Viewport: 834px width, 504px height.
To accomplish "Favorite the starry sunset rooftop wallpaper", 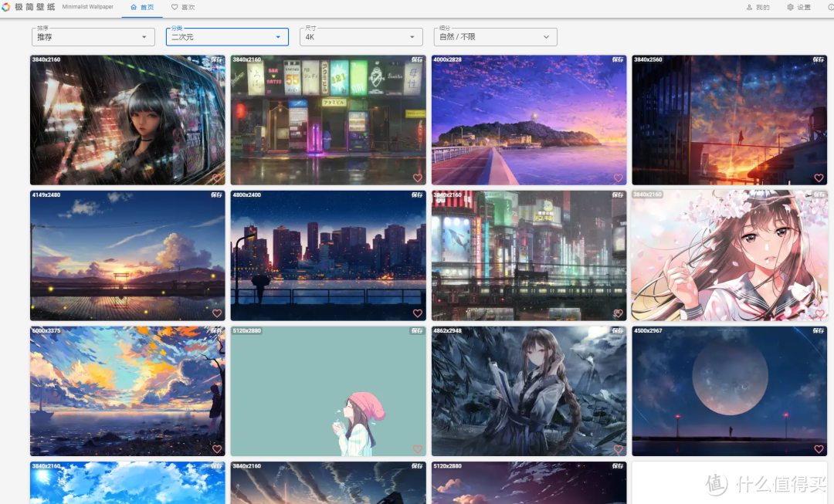I will 819,178.
